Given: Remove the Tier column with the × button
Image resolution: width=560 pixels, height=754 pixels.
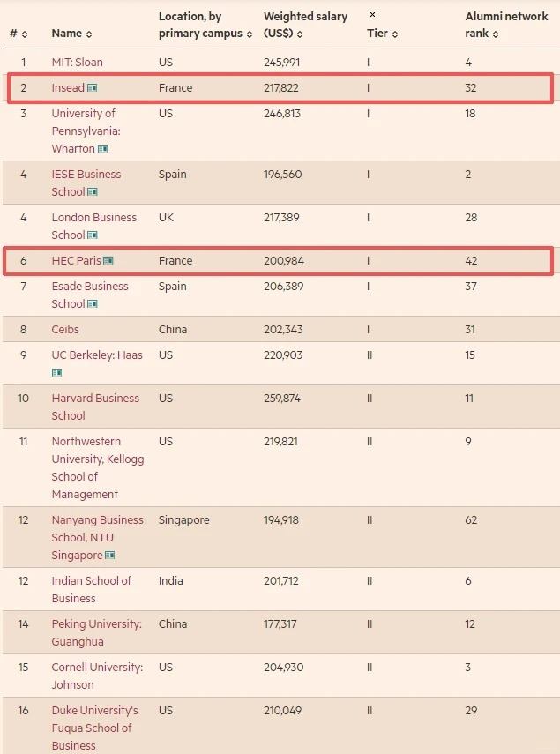Looking at the screenshot, I should (x=372, y=15).
